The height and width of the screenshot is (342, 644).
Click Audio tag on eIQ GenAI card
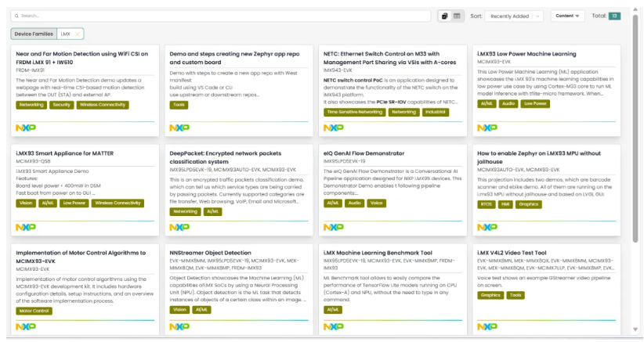click(x=354, y=203)
